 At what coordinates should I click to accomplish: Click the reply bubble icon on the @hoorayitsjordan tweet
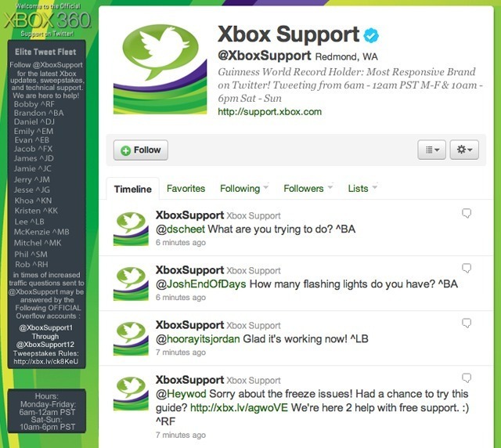pos(467,323)
